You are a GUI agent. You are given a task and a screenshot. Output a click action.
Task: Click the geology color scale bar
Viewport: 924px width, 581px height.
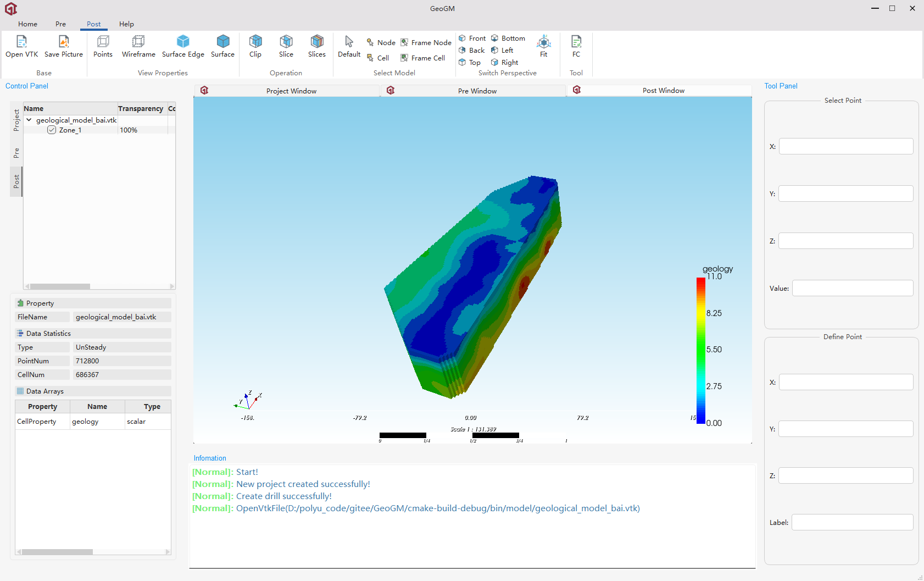(x=700, y=351)
